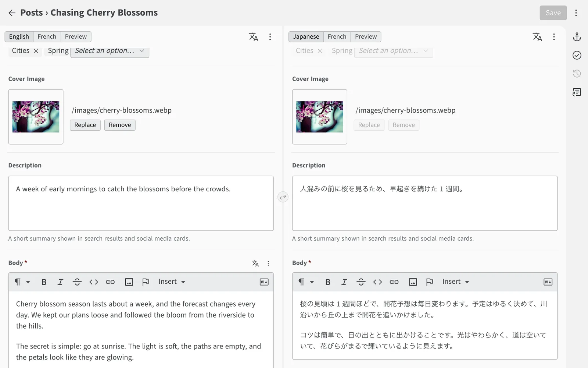Click the translate icon in the English pane header
Screen dimensions: 588x368
254,37
